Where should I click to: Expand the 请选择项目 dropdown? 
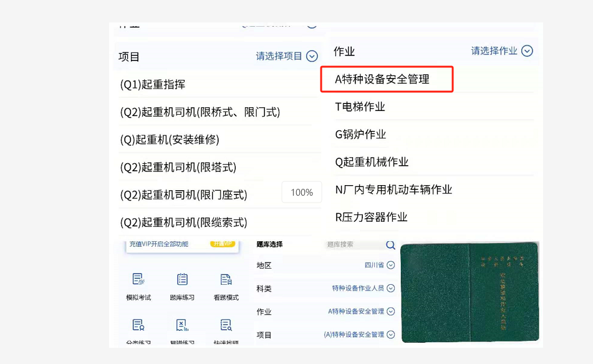click(287, 56)
